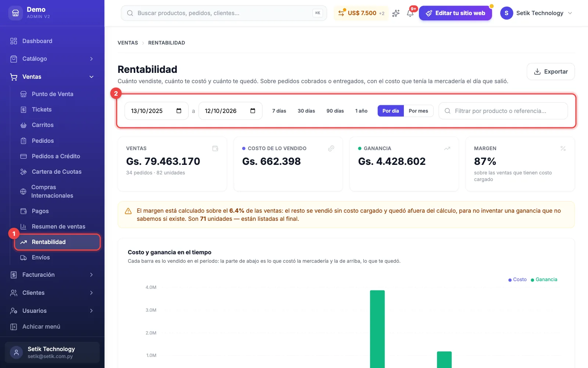The width and height of the screenshot is (588, 368).
Task: Expand the Clientes menu
Action: pyautogui.click(x=52, y=293)
